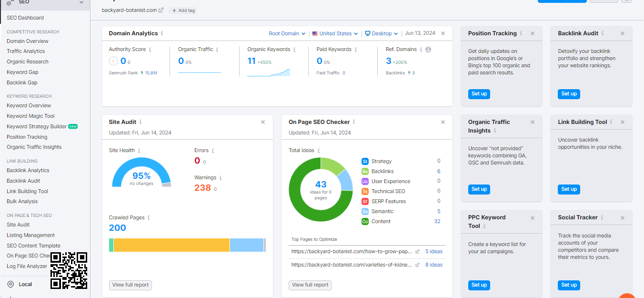Click the Backlinks category icon in SEO Checker
Screen dimensions: 644x298
click(x=365, y=171)
